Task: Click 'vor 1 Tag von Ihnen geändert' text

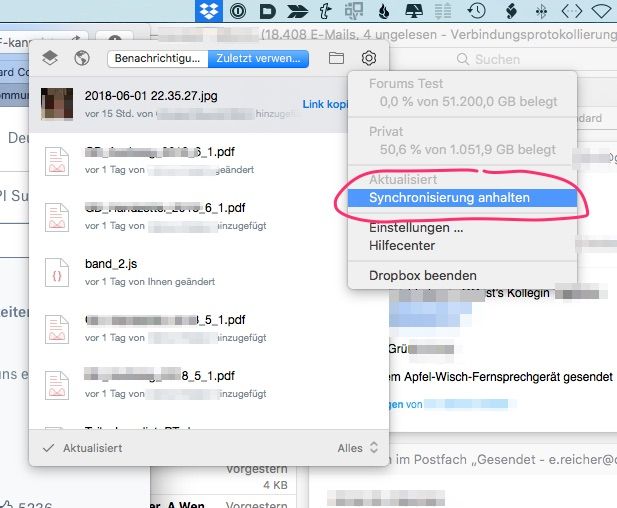Action: coord(150,282)
